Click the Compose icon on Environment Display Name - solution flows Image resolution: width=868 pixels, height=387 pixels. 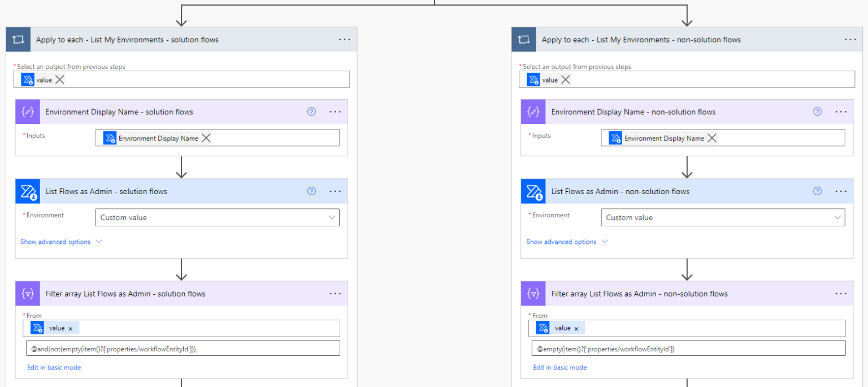28,111
